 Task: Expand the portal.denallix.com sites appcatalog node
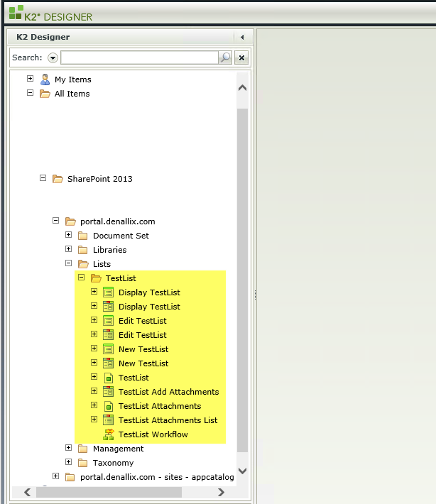(55, 476)
